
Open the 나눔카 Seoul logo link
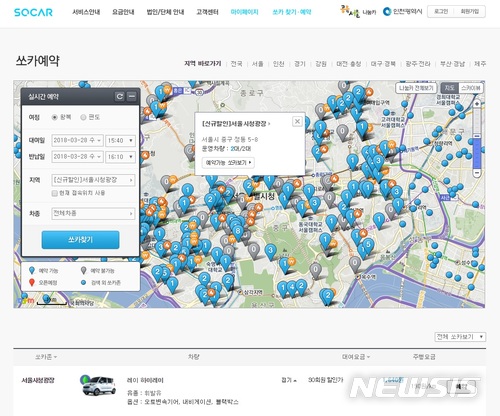pos(358,12)
